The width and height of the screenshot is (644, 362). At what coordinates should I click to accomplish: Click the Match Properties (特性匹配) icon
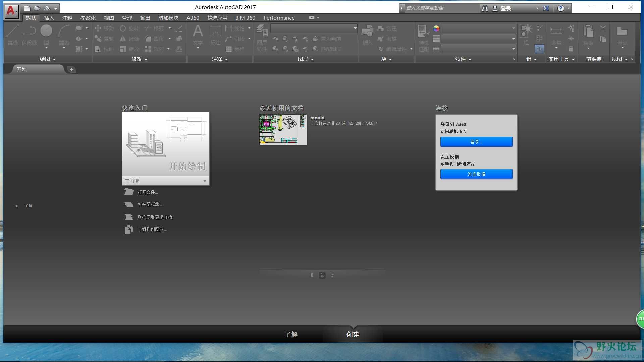coord(424,38)
